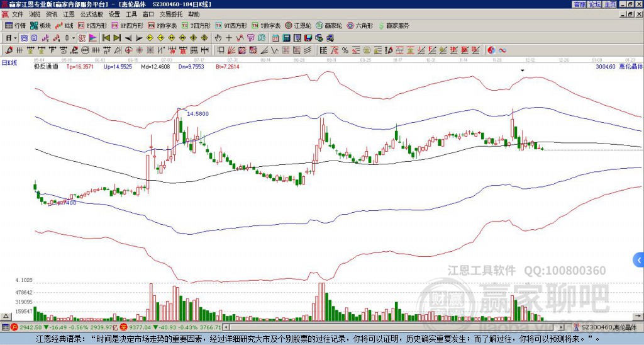Click the 14.5800 high price label

[x=198, y=114]
